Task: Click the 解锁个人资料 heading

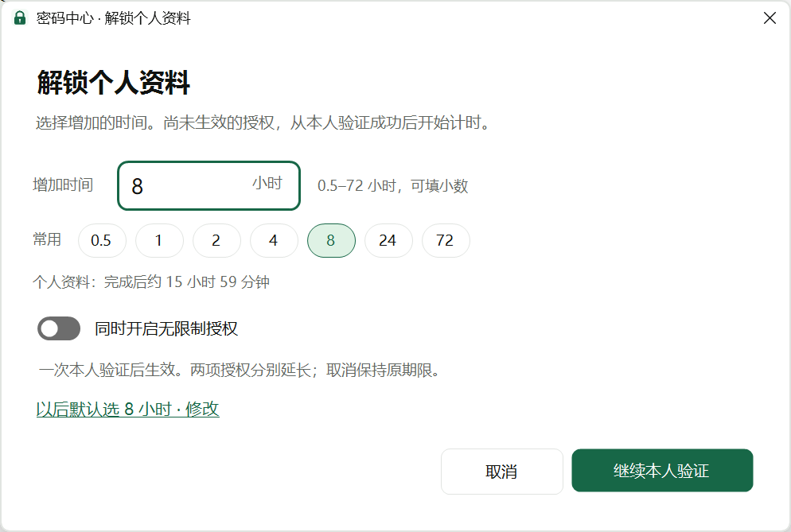Action: 114,83
